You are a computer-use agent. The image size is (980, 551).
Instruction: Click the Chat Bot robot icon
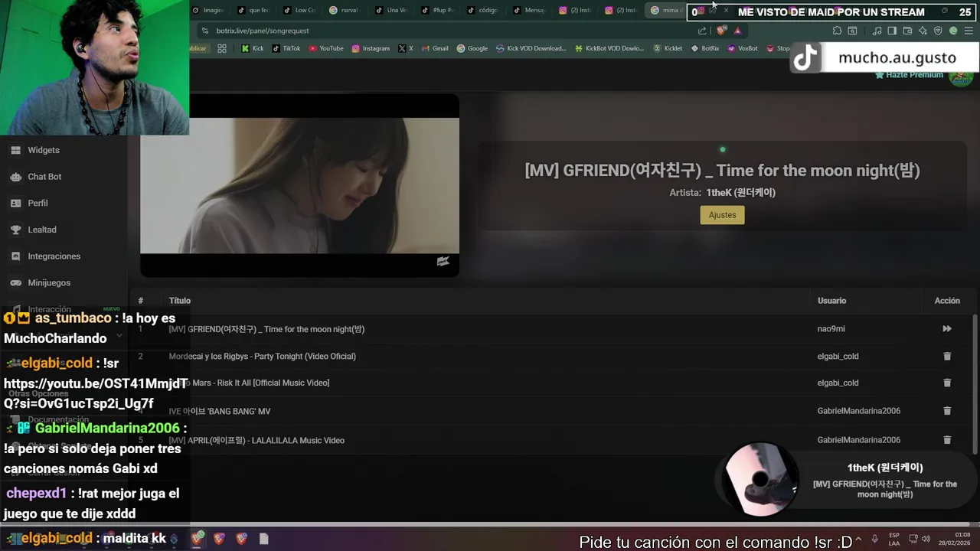click(15, 177)
